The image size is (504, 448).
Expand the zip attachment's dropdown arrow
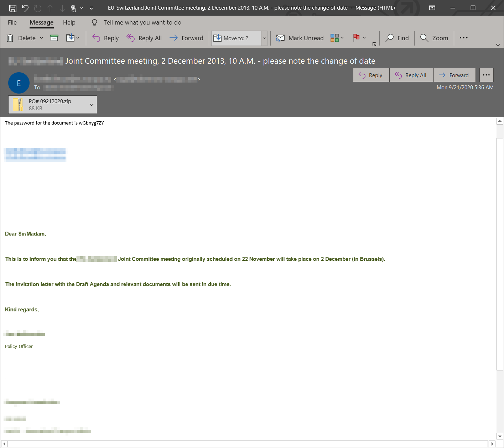point(92,105)
